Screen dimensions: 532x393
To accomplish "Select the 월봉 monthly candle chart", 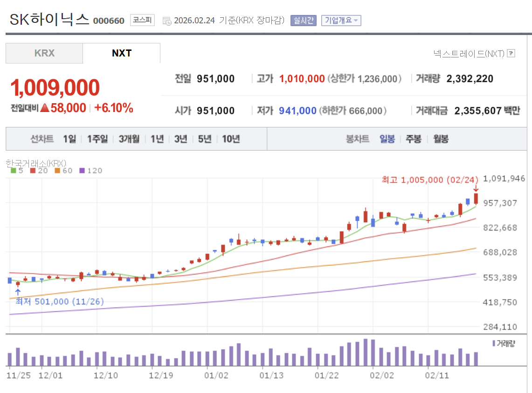I will pos(441,139).
